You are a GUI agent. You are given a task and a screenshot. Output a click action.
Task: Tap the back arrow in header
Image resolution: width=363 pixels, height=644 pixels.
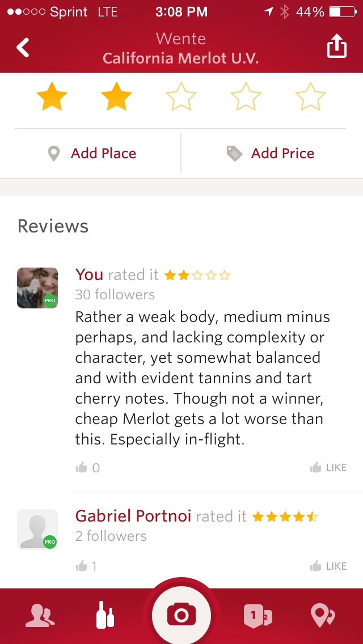[x=23, y=48]
